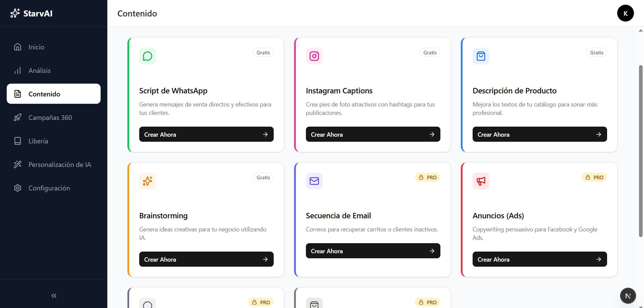Click the Brainstorming sparkles icon
The image size is (644, 308).
[147, 181]
